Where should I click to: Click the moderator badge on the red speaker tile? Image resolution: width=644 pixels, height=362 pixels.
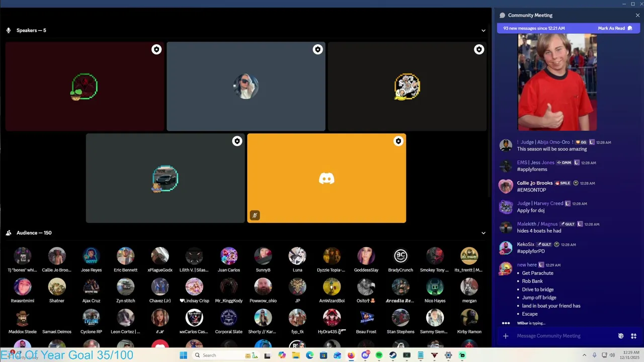coord(156,49)
